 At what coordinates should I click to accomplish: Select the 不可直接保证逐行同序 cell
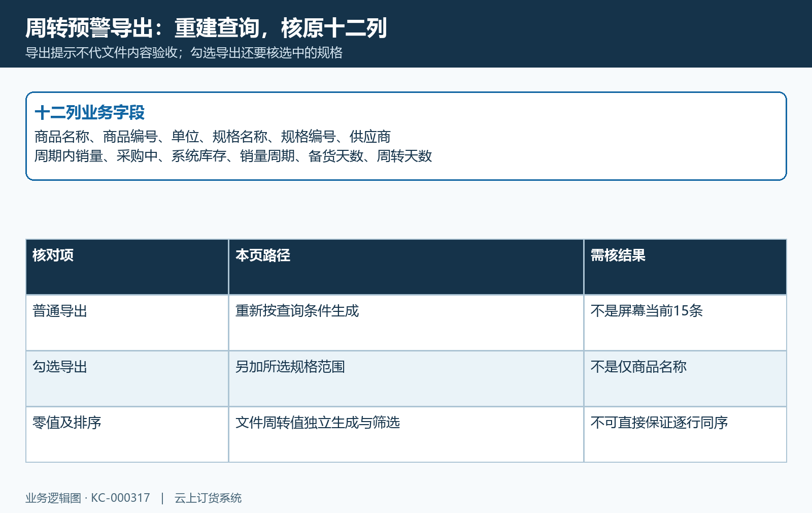coord(685,435)
